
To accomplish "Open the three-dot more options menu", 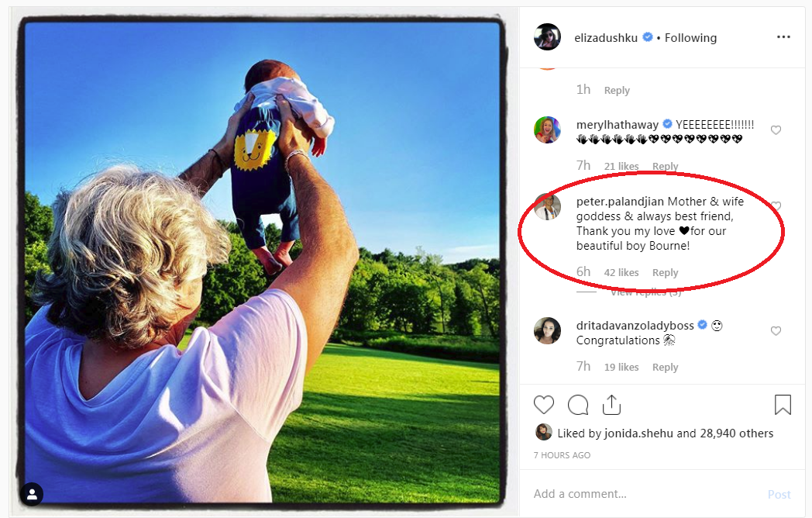I will tap(783, 37).
